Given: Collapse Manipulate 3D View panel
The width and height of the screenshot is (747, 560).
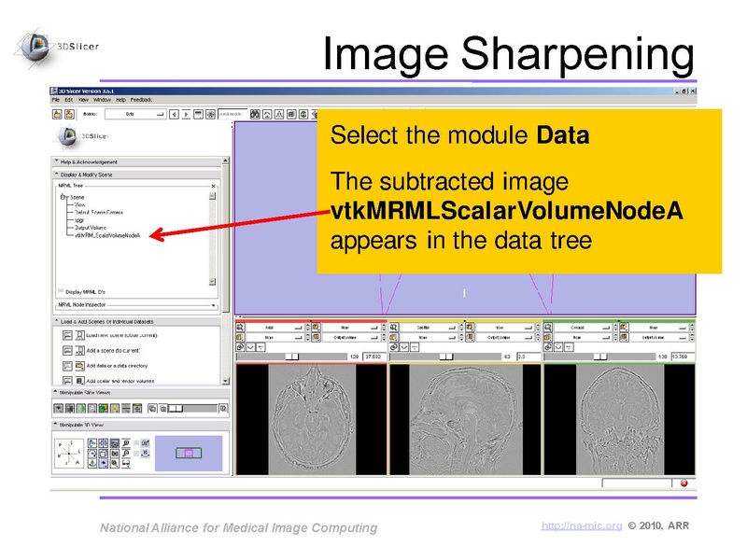Looking at the screenshot, I should tap(141, 425).
